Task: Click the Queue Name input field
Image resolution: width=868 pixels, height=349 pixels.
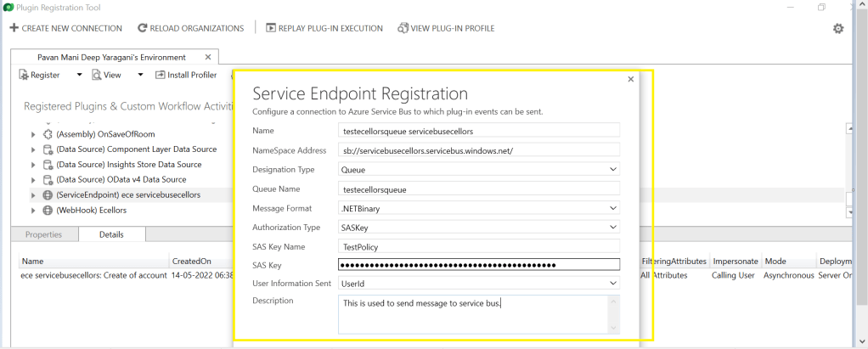Action: tap(479, 189)
